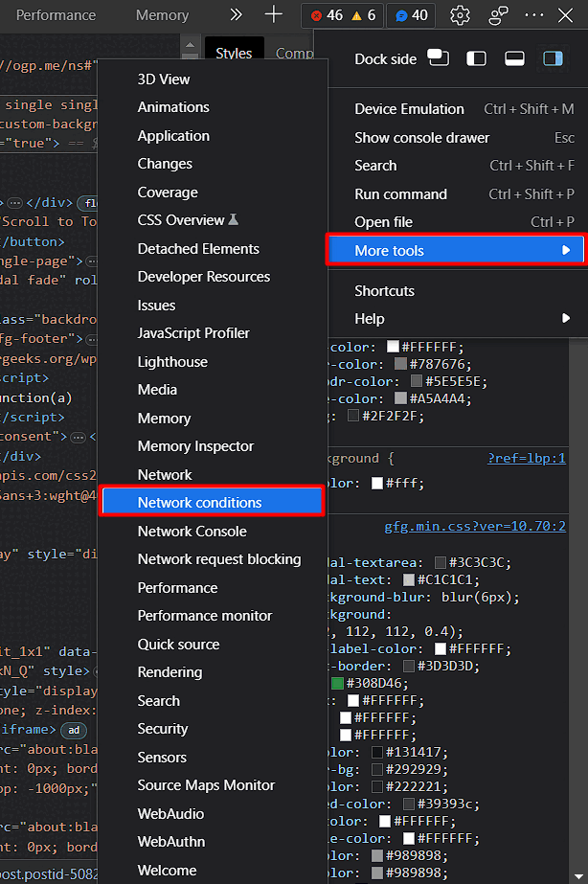Expand the Help submenu arrow
This screenshot has width=588, height=884.
[x=566, y=319]
